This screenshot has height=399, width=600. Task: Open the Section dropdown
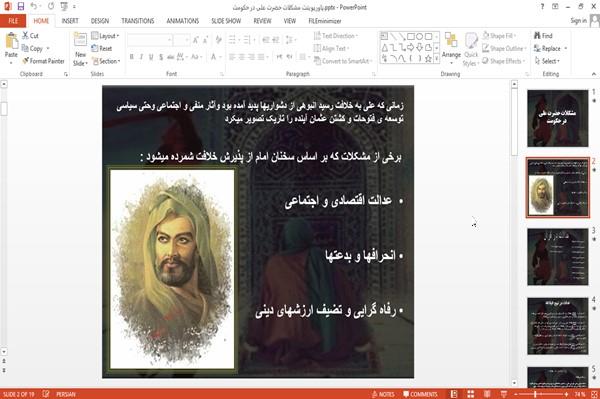click(x=106, y=61)
